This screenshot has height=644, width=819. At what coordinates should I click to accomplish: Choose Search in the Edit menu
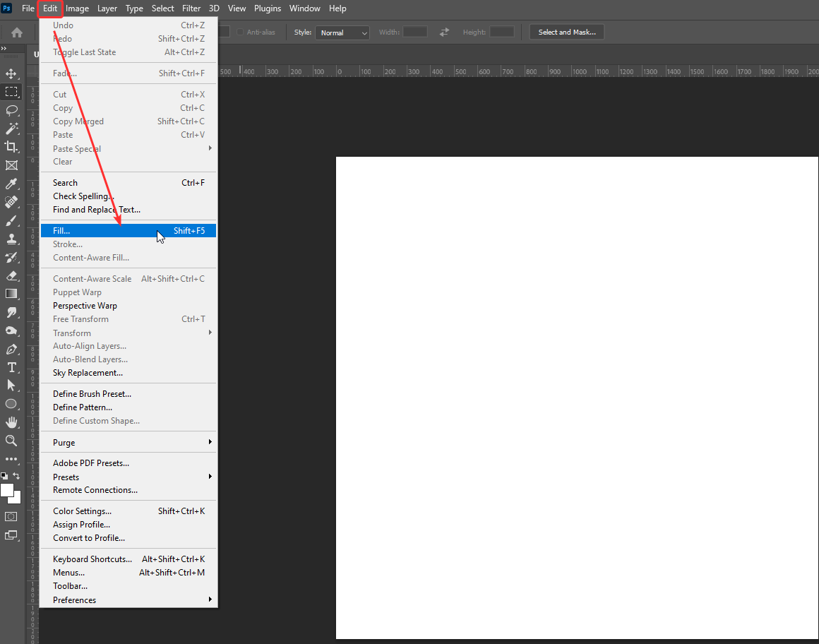coord(128,182)
